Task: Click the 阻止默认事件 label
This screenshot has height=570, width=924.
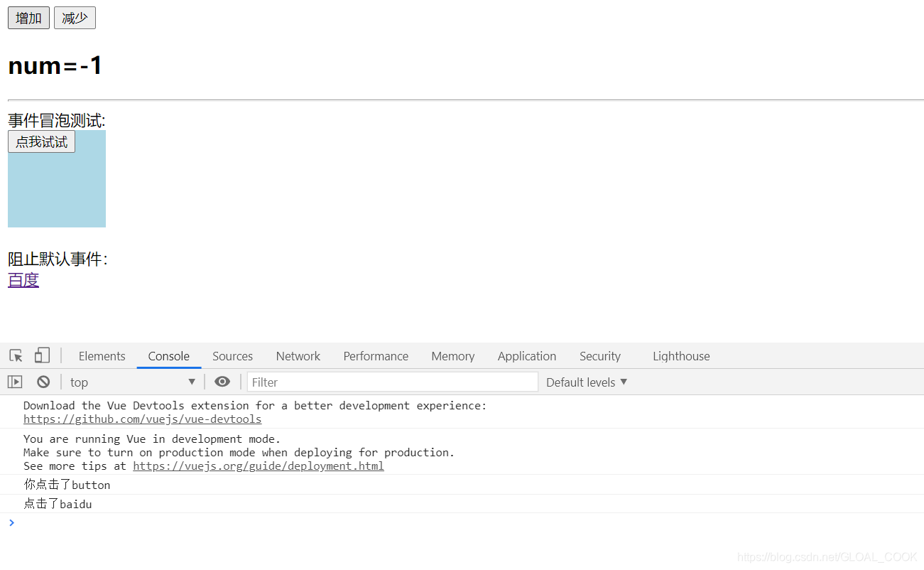Action: pos(58,259)
